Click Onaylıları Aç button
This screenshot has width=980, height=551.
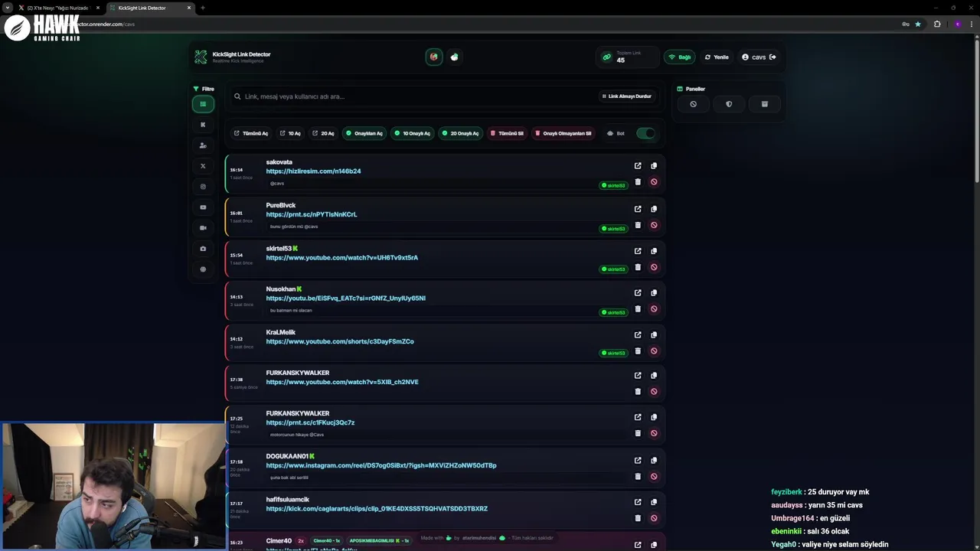(364, 133)
